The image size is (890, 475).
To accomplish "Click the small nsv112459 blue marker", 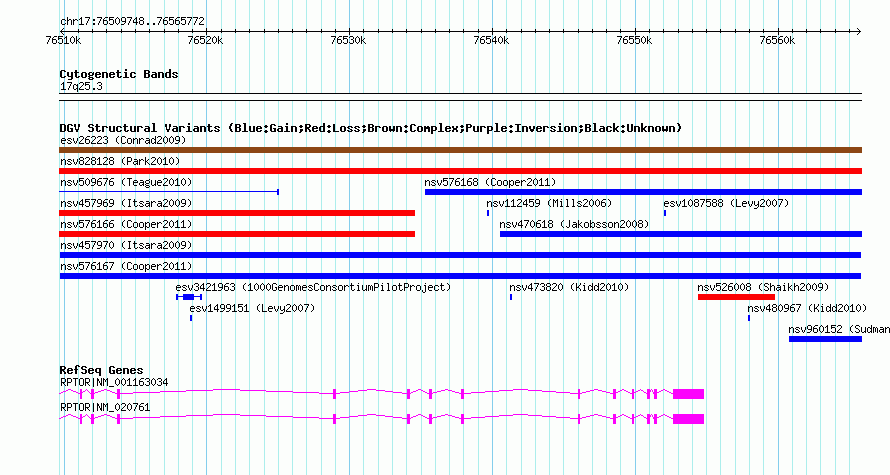I will pos(488,213).
